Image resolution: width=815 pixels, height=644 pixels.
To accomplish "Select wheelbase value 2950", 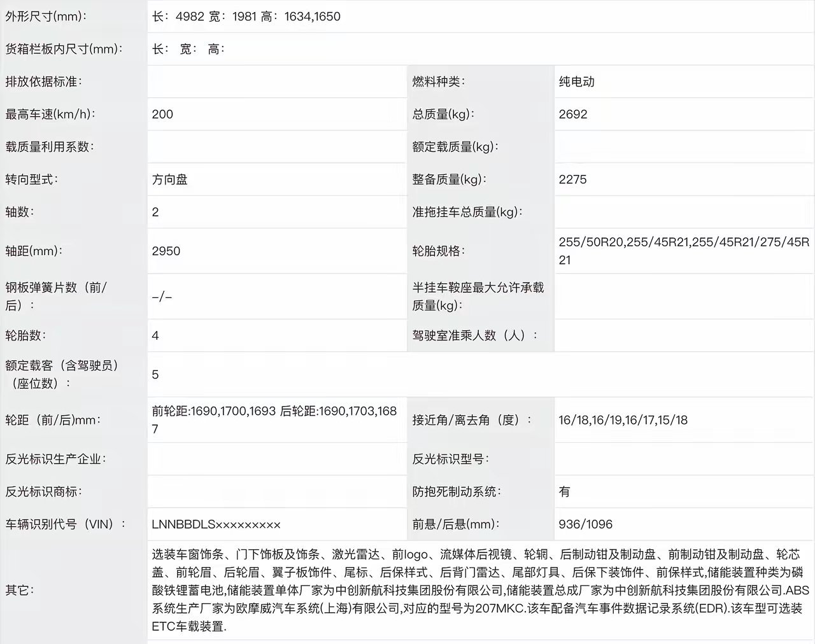I will (166, 251).
